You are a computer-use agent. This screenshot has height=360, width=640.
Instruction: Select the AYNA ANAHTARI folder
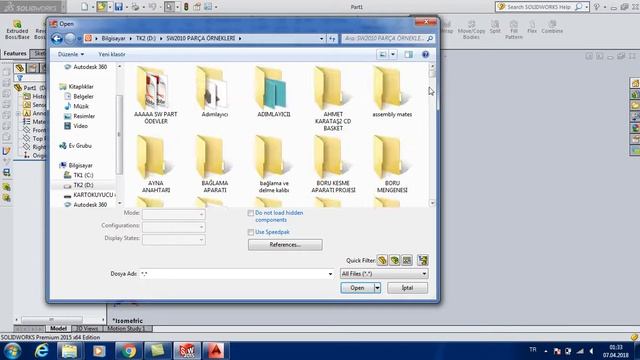tap(156, 164)
